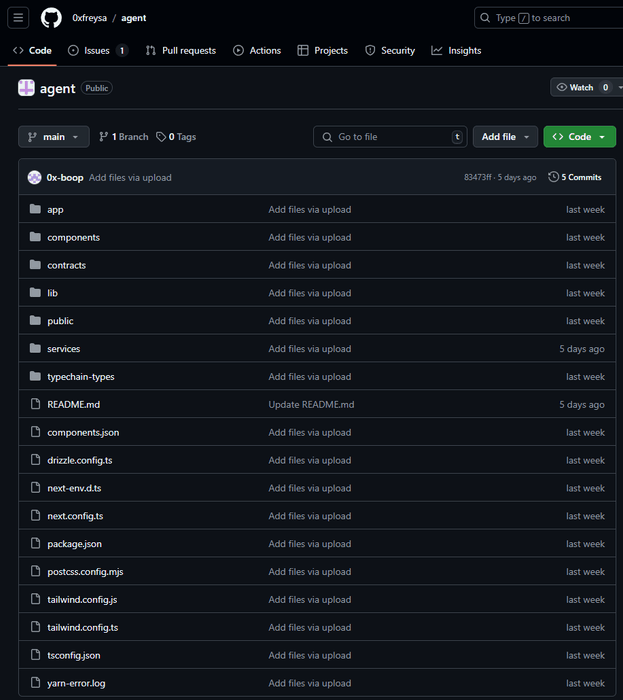Open the package.json file
This screenshot has height=700, width=623.
[74, 544]
